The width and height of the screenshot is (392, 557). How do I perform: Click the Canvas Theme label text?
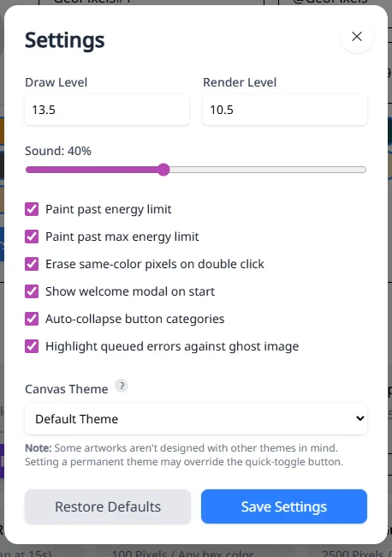pyautogui.click(x=67, y=389)
